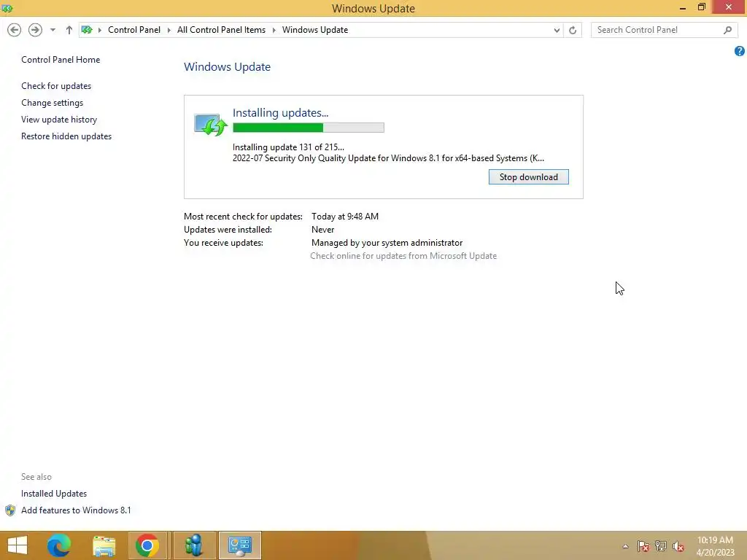Expand the arrow after Control Panel breadcrumb

click(x=169, y=30)
